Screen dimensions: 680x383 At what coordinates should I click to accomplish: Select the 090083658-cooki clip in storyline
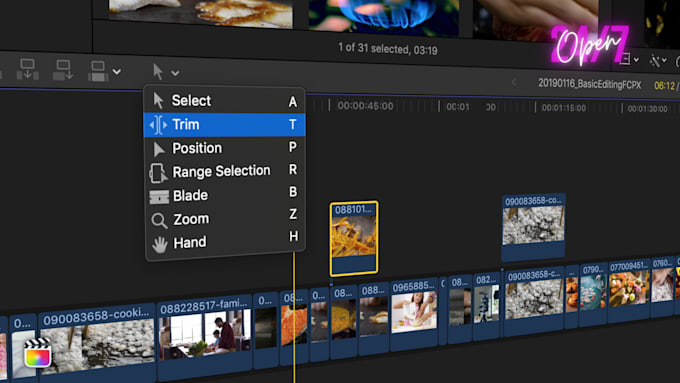(97, 344)
